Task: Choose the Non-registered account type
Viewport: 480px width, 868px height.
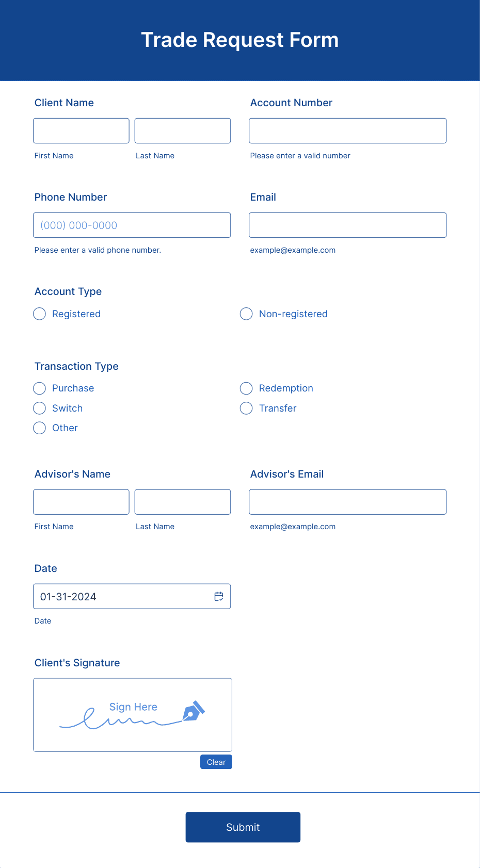Action: 246,314
